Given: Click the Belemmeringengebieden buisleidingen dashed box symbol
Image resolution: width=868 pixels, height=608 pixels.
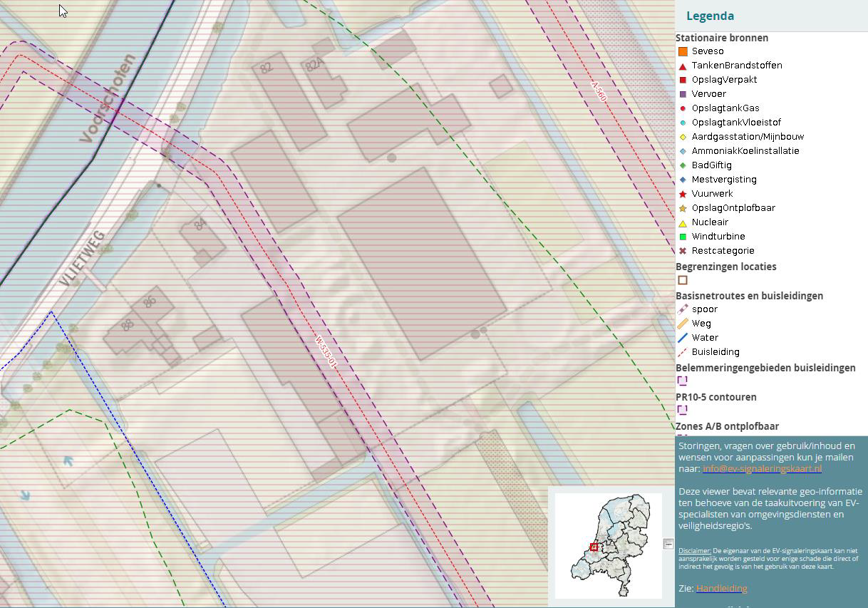Looking at the screenshot, I should 683,381.
